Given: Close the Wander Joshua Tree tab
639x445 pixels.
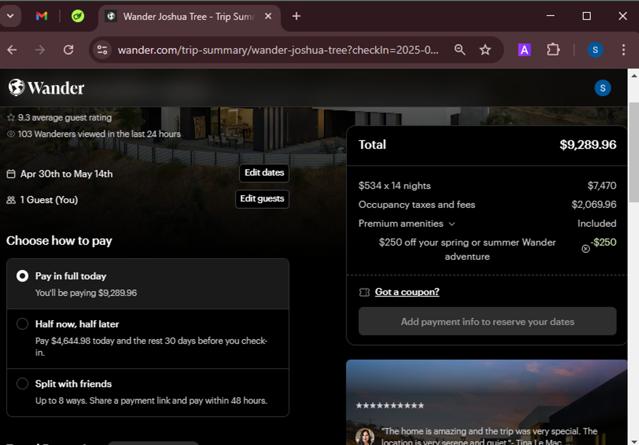Looking at the screenshot, I should (x=268, y=16).
